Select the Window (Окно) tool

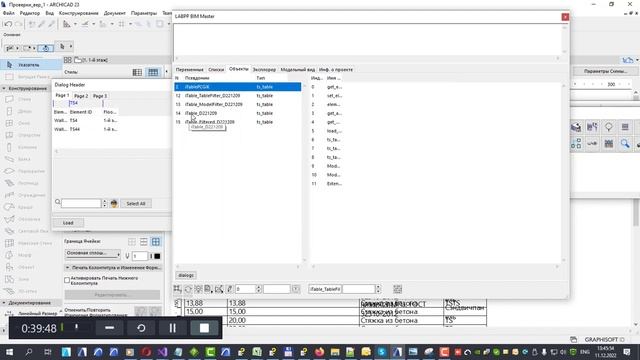(24, 123)
